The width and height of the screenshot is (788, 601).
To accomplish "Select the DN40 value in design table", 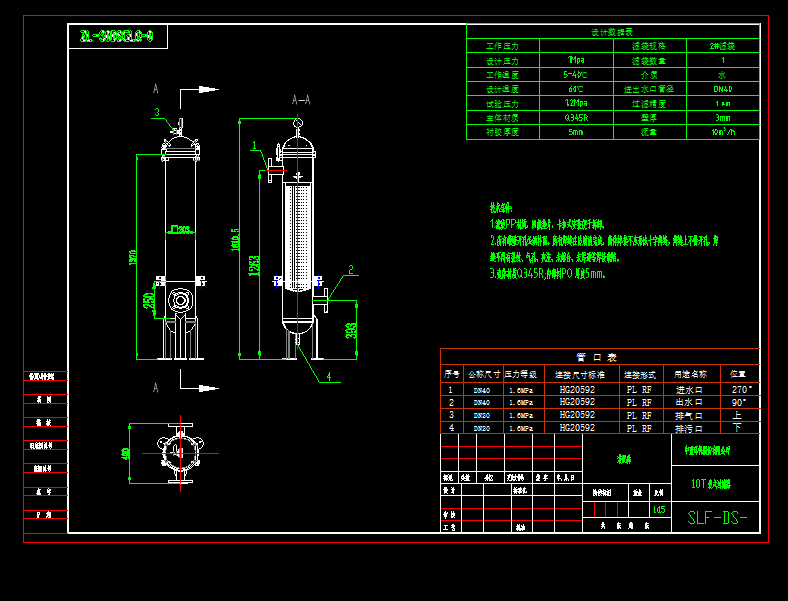I will pyautogui.click(x=722, y=88).
